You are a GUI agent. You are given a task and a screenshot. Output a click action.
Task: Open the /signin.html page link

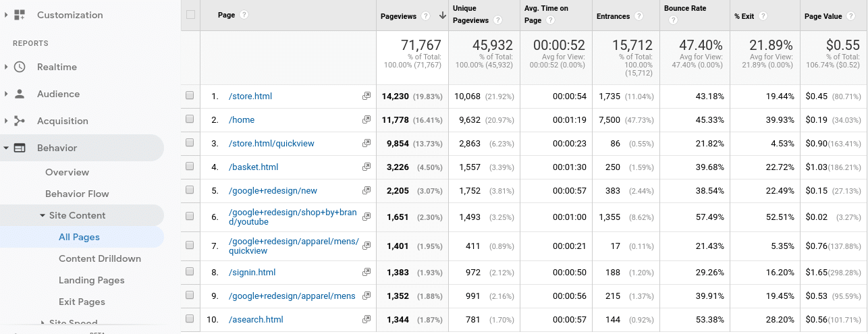[x=252, y=273]
